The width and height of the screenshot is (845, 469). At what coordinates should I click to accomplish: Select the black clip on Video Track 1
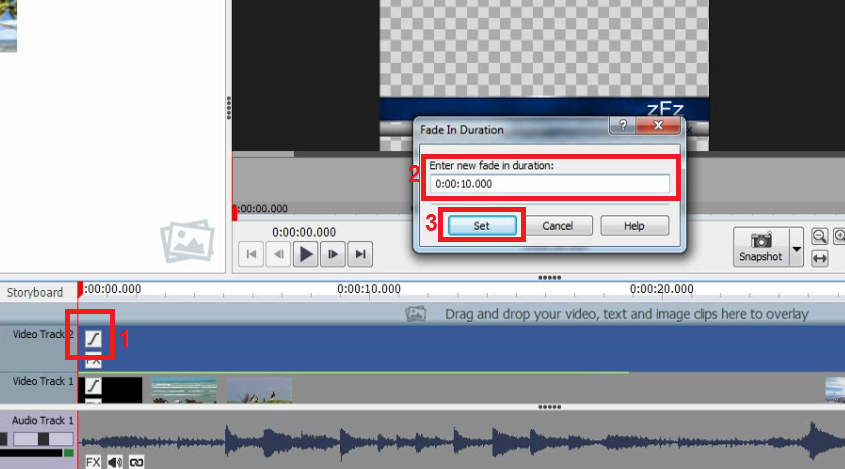pyautogui.click(x=122, y=390)
